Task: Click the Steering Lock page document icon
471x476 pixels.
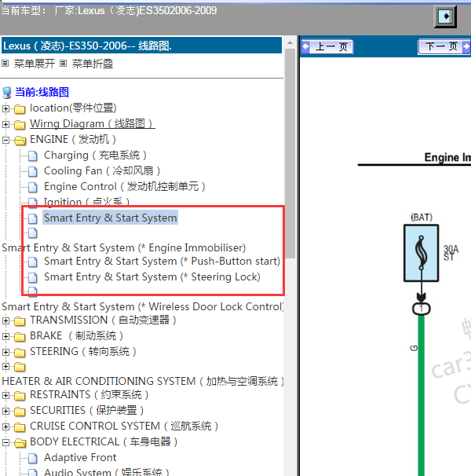Action: click(33, 278)
